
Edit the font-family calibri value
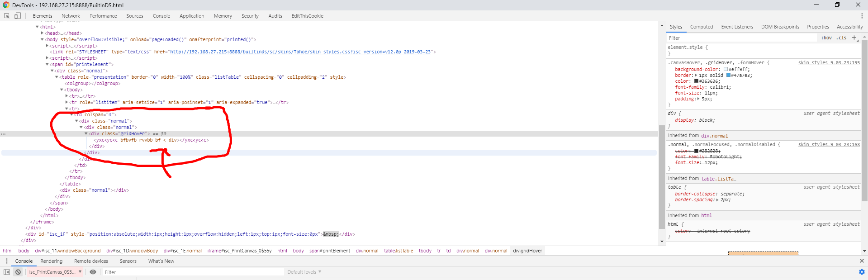pos(719,87)
